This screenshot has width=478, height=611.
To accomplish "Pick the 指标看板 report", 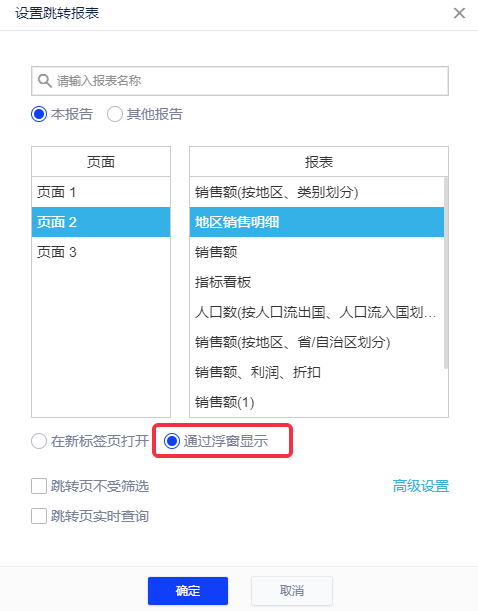I will (x=317, y=282).
